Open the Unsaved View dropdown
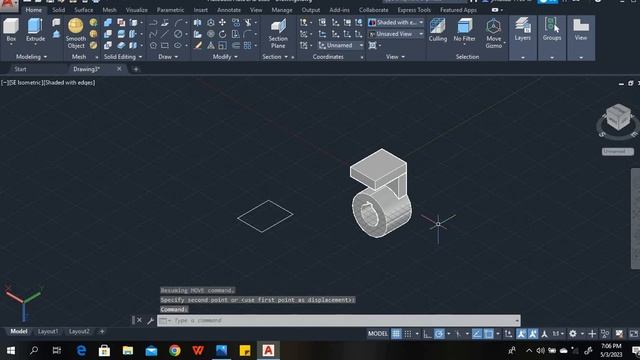This screenshot has width=640, height=360. coord(396,34)
